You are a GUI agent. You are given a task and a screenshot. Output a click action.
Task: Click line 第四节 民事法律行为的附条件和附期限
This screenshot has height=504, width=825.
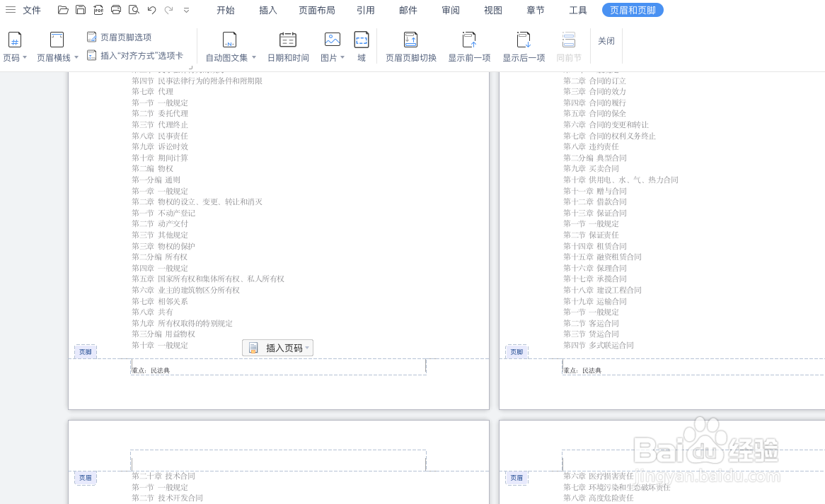(197, 81)
